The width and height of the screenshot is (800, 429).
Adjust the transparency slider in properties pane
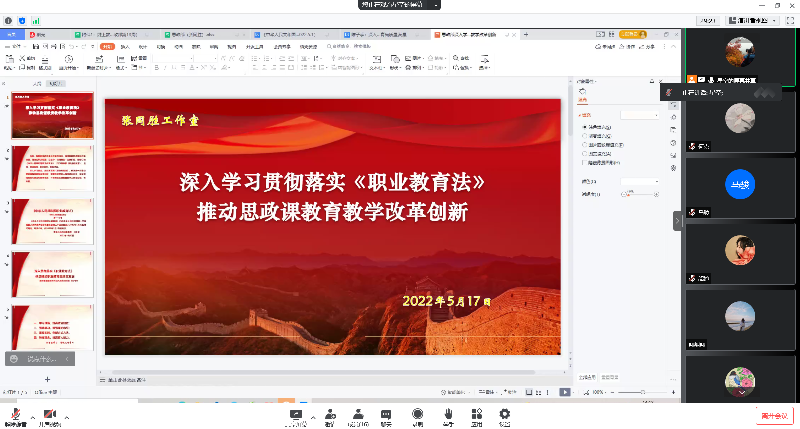coord(630,193)
